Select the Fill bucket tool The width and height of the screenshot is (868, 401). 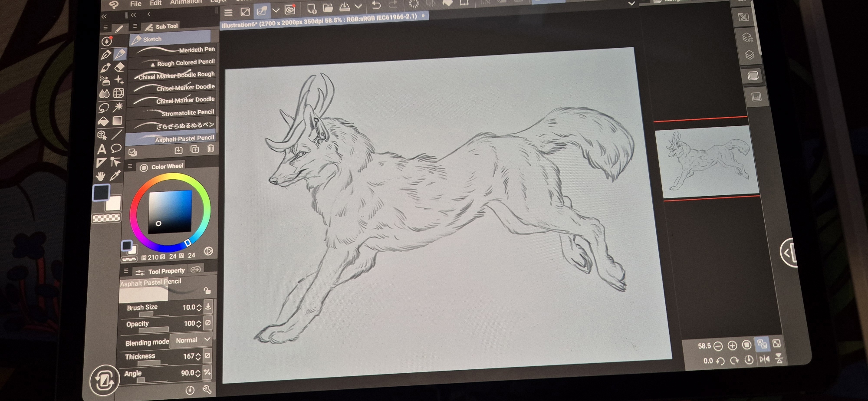tap(103, 121)
